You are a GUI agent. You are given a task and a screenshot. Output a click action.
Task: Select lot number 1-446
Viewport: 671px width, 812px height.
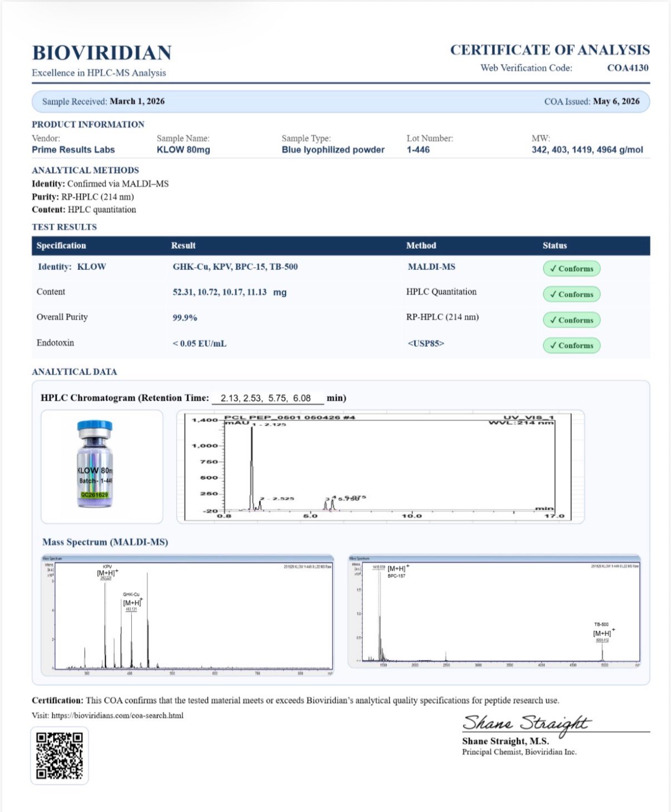point(418,150)
